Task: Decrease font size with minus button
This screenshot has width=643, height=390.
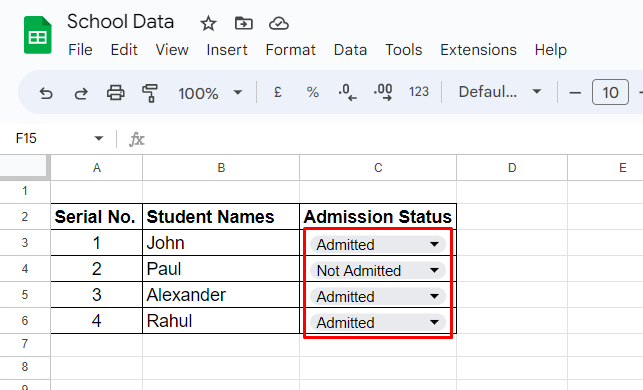Action: coord(575,93)
